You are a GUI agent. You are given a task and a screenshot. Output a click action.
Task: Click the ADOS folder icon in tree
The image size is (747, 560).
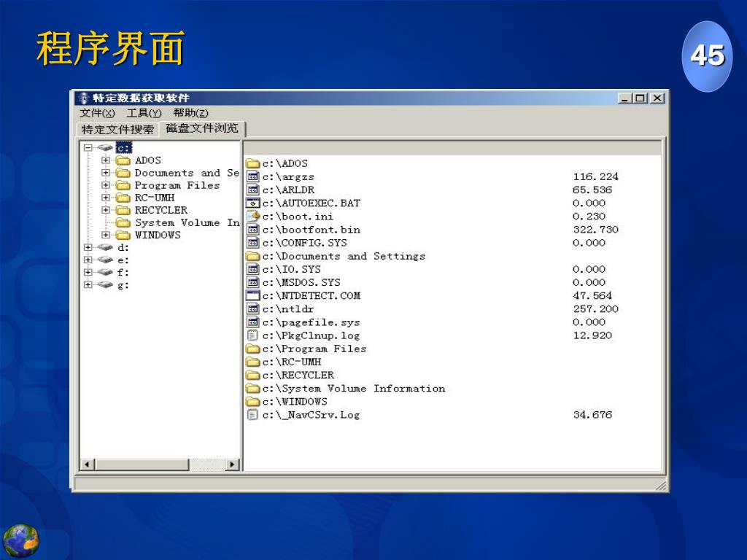[x=123, y=160]
